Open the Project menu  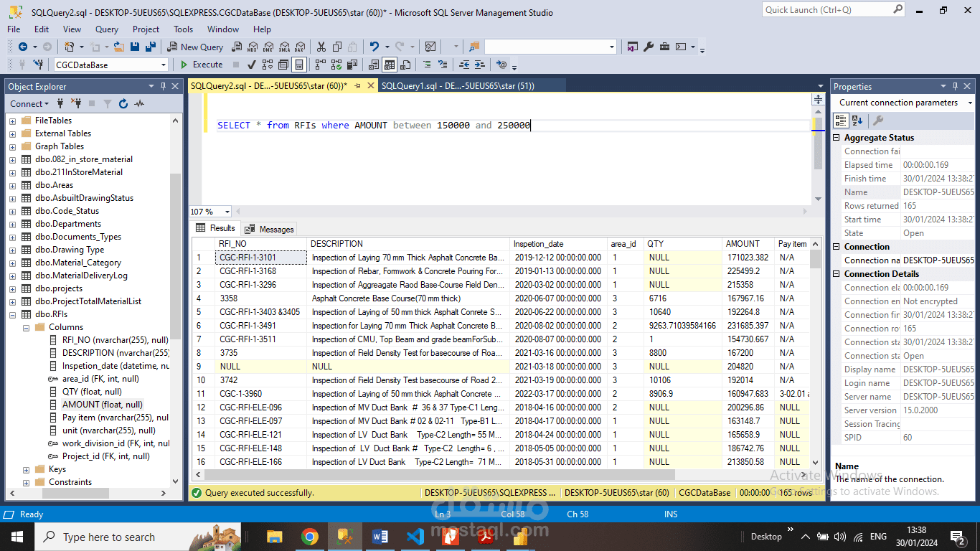click(146, 29)
